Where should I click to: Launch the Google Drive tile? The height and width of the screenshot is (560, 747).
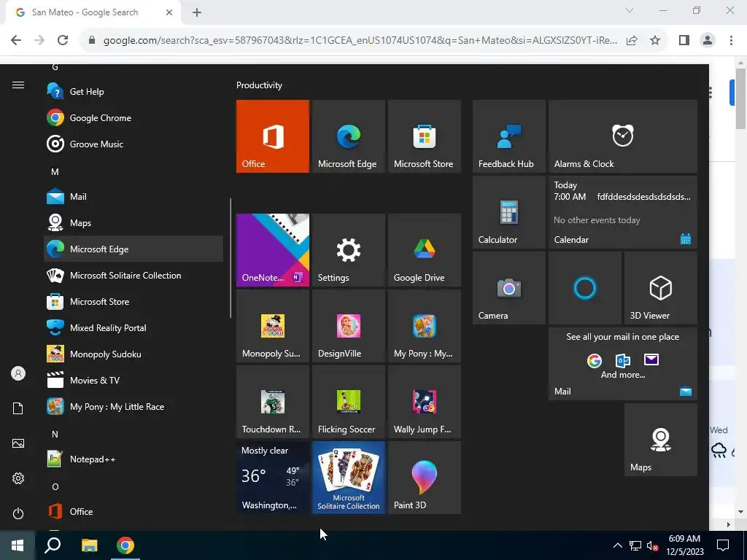[425, 250]
